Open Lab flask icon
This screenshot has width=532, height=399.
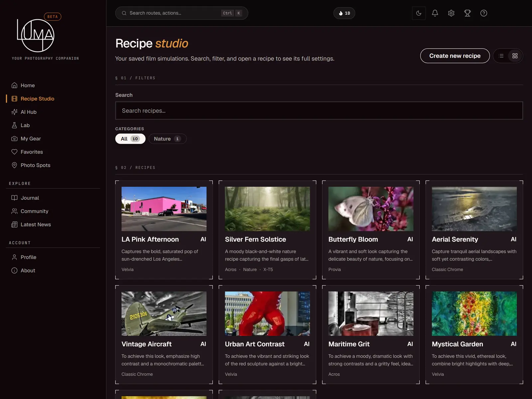tap(14, 125)
